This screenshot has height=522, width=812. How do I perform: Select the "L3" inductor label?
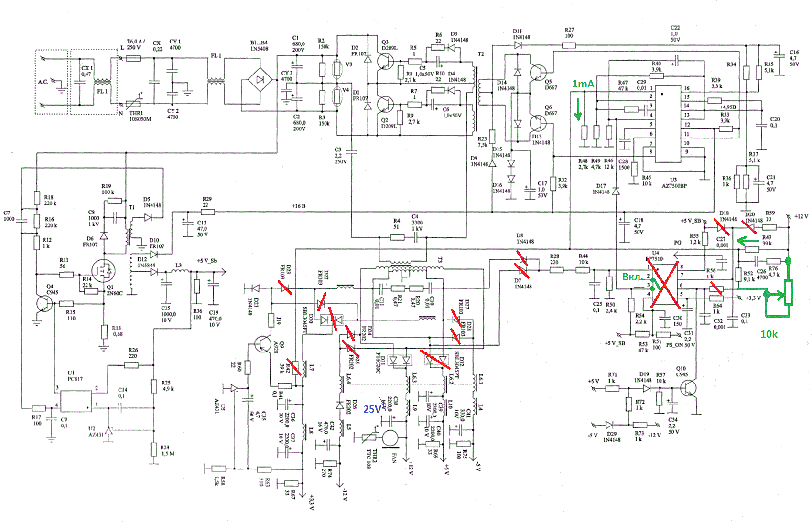point(178,265)
